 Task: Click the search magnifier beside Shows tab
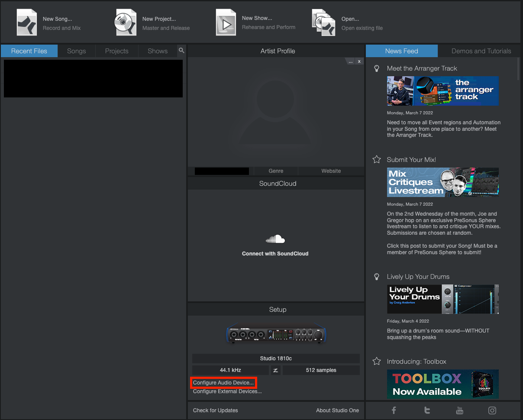click(x=181, y=51)
